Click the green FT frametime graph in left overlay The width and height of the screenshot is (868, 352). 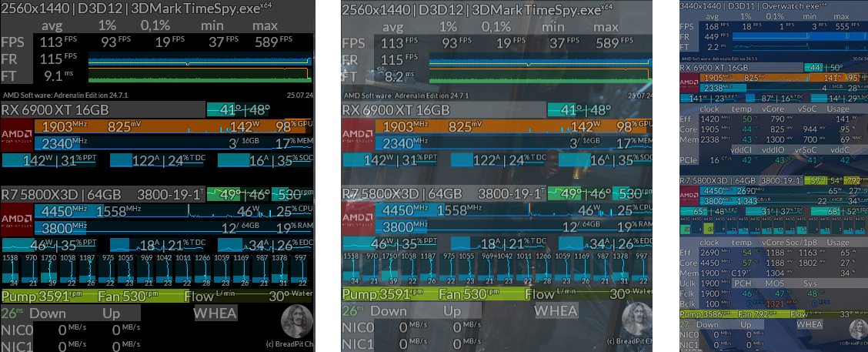coord(200,74)
